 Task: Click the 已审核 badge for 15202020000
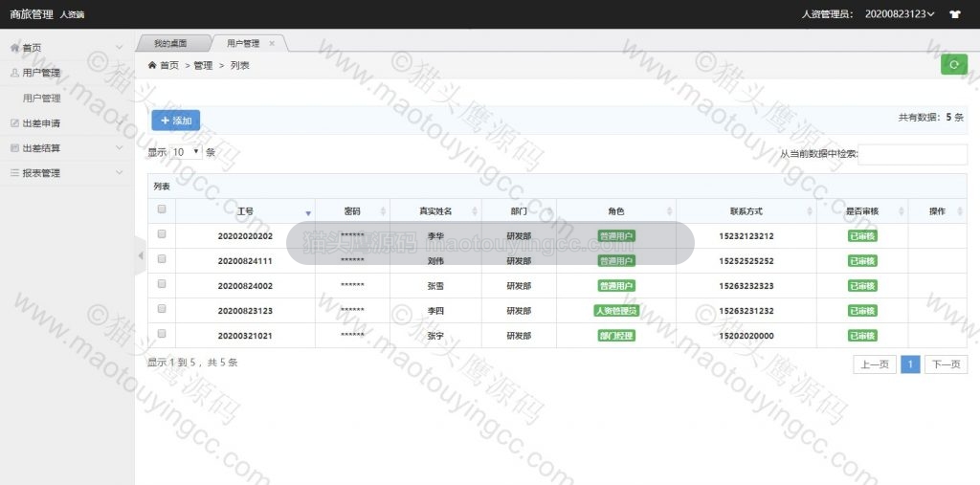[x=862, y=336]
